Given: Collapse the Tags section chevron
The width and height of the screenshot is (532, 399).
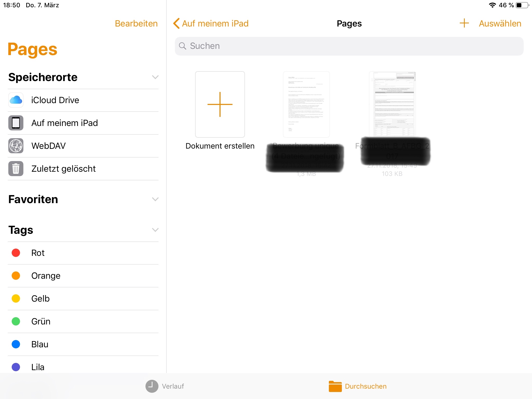Looking at the screenshot, I should [x=155, y=230].
